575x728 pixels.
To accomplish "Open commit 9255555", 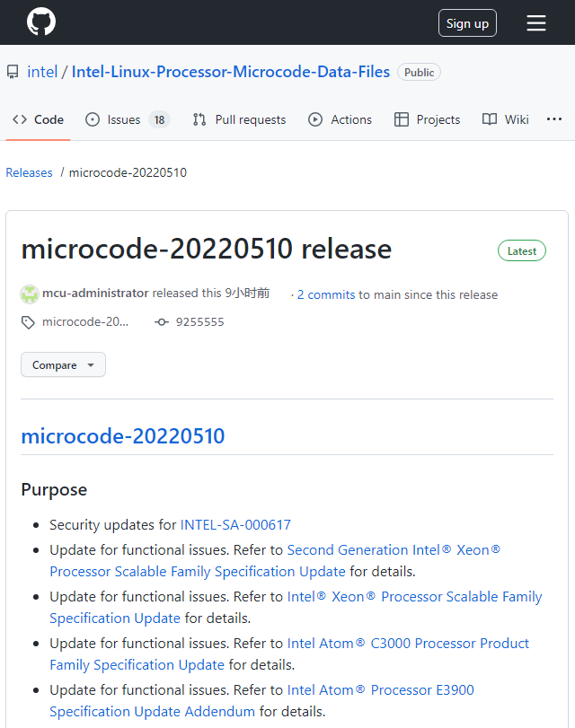I will [199, 321].
